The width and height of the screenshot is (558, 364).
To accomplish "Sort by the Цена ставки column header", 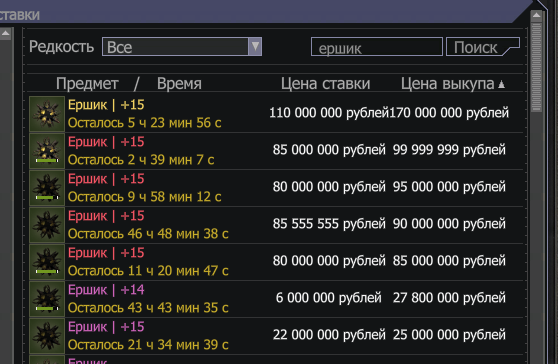I will point(325,84).
